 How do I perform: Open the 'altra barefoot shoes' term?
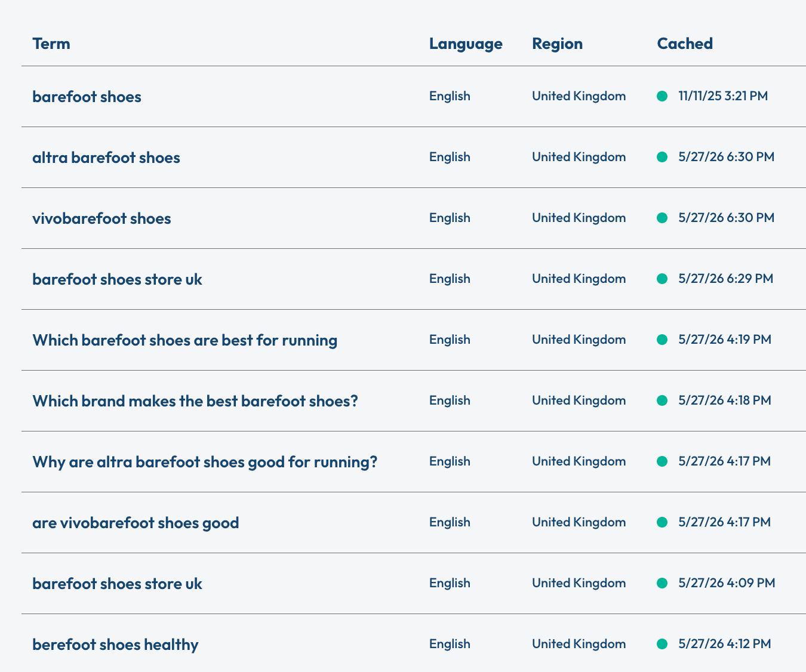106,158
